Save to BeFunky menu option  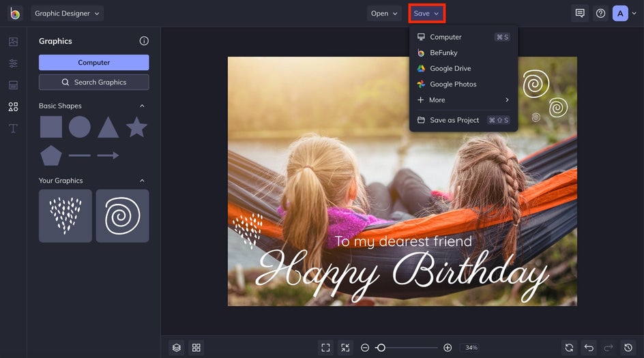[x=463, y=53]
